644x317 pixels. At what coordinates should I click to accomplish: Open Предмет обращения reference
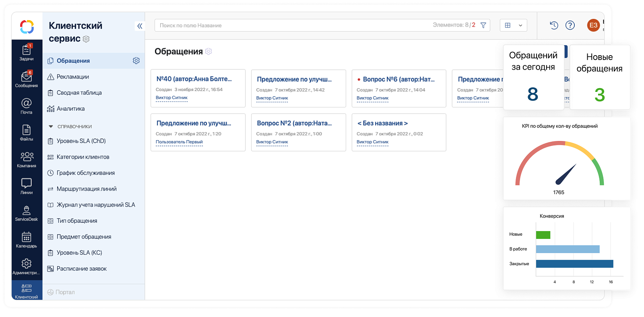93,237
